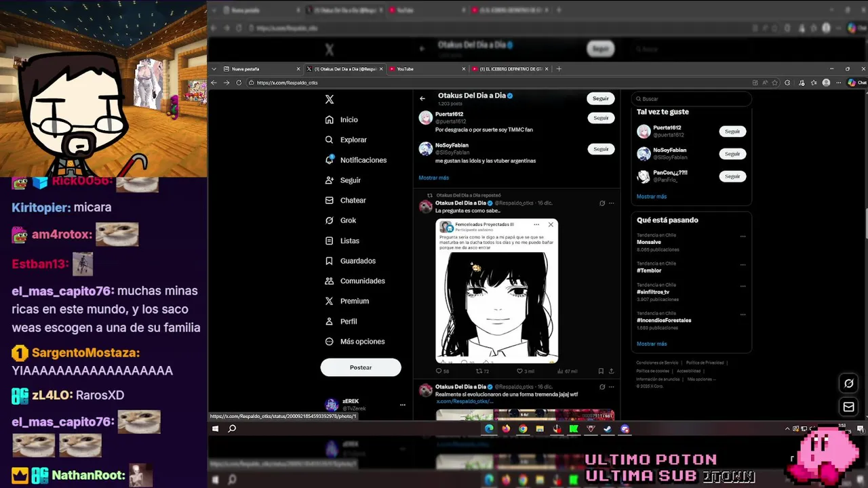Open #Temblor trend options dots

point(743,265)
